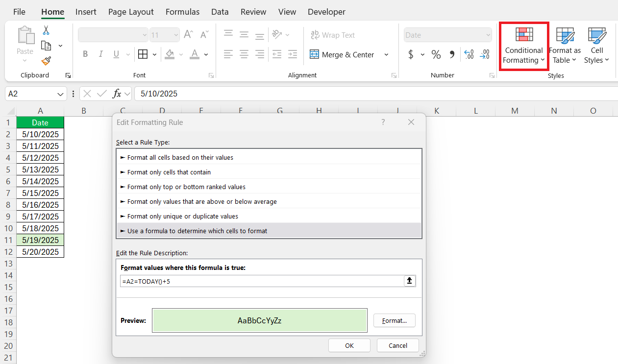Click the Align Right icon

[260, 54]
